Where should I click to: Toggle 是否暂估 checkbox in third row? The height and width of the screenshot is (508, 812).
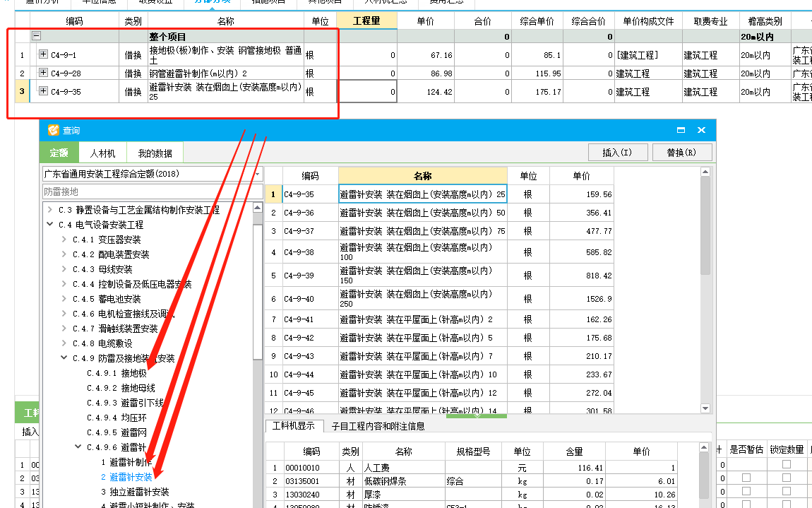746,491
